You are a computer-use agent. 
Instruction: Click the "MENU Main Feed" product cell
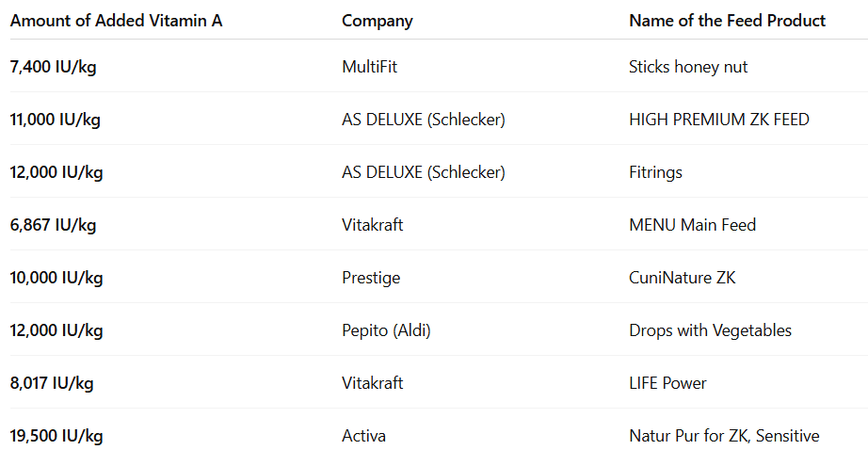pyautogui.click(x=692, y=225)
